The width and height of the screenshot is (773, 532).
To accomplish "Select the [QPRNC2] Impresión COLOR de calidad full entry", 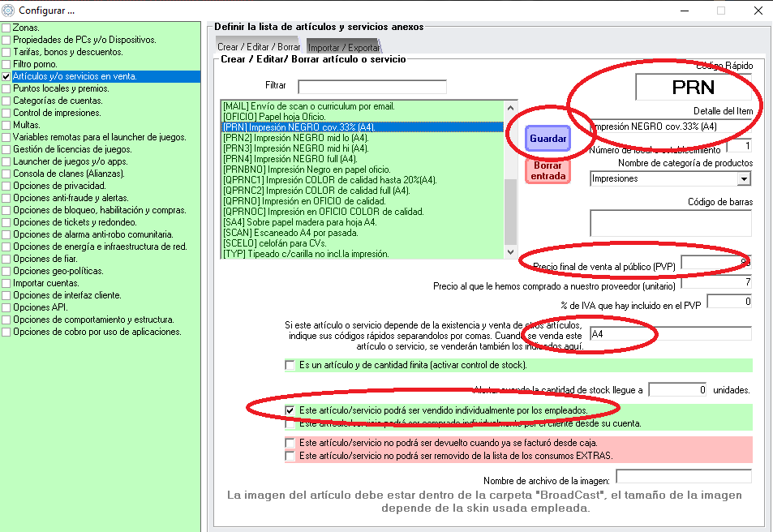I will point(362,191).
